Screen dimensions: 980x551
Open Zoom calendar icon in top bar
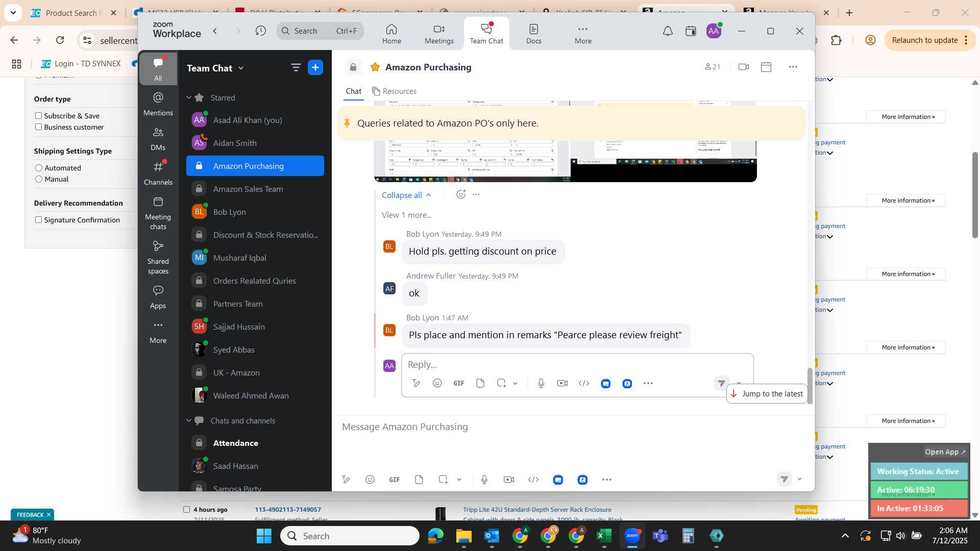point(691,31)
